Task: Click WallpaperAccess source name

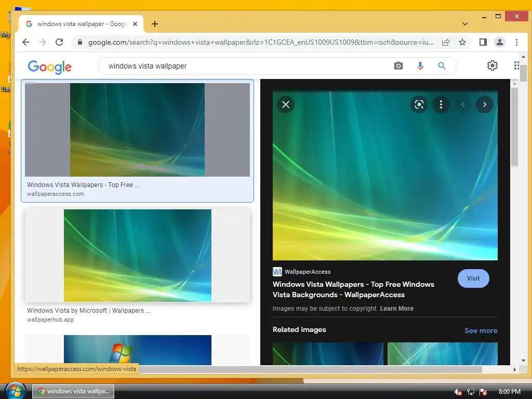Action: point(308,272)
